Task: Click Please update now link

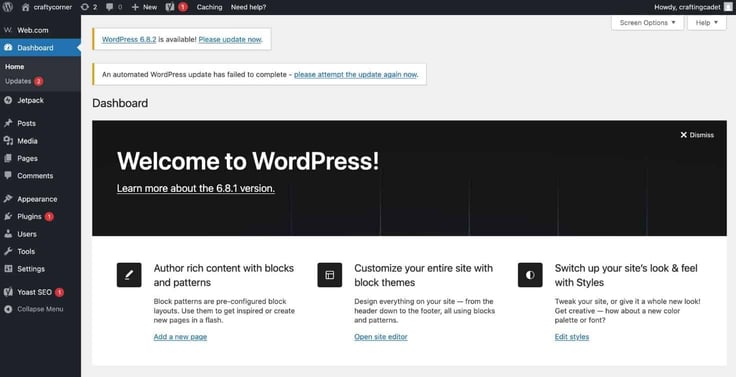Action: [x=230, y=39]
